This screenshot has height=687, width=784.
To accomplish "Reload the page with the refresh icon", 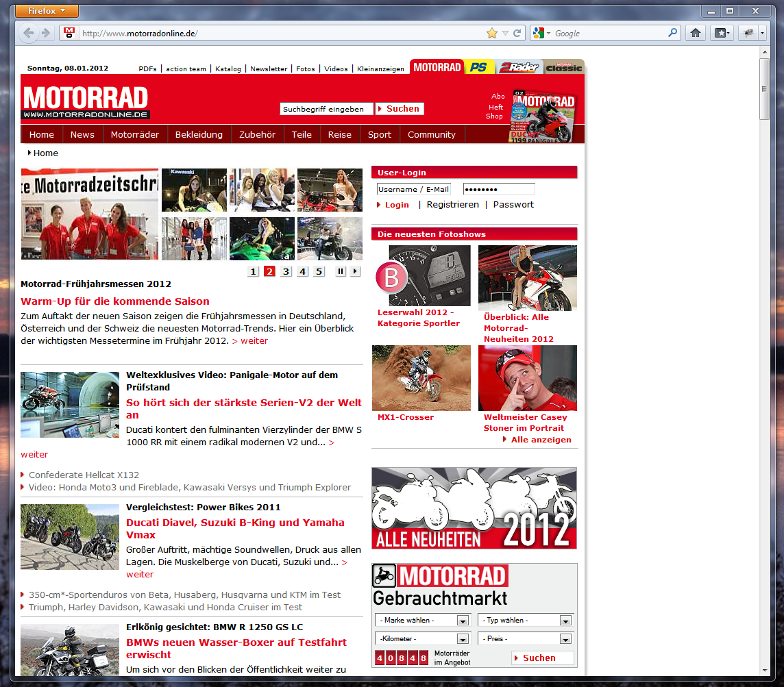I will click(x=517, y=33).
